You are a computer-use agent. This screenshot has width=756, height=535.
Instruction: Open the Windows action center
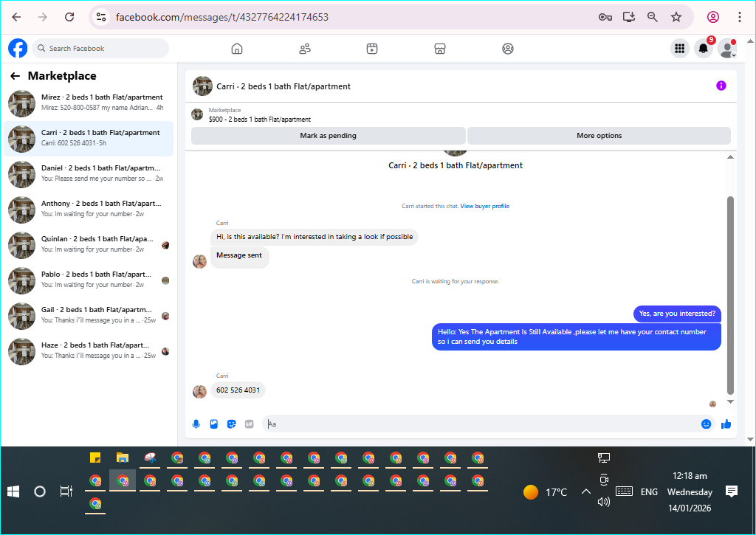tap(732, 491)
